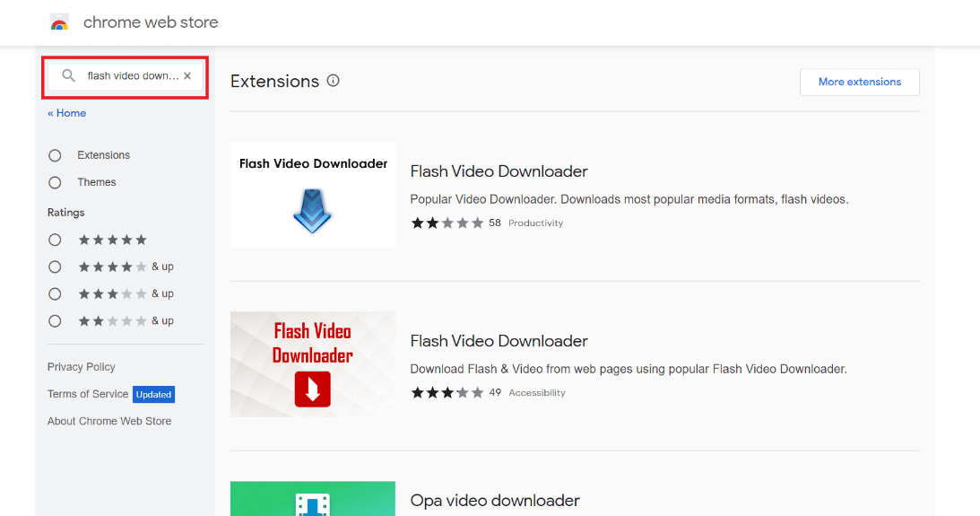The image size is (980, 516).
Task: Open first Flash Video Downloader title (Productivity)
Action: (499, 171)
